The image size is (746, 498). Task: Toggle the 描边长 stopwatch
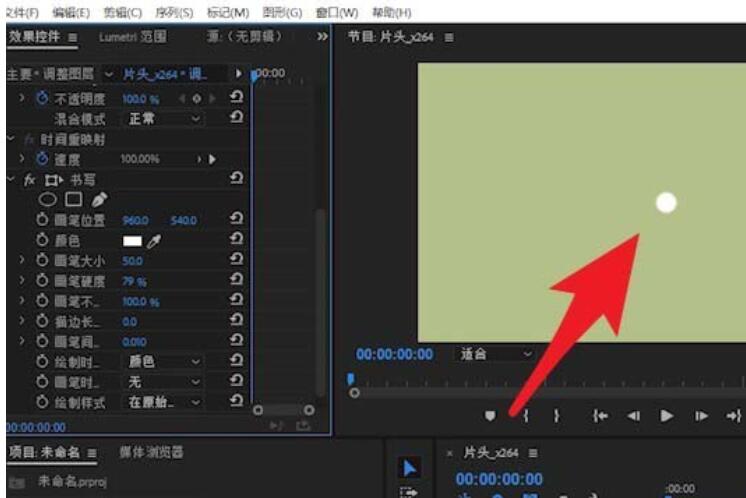click(42, 322)
